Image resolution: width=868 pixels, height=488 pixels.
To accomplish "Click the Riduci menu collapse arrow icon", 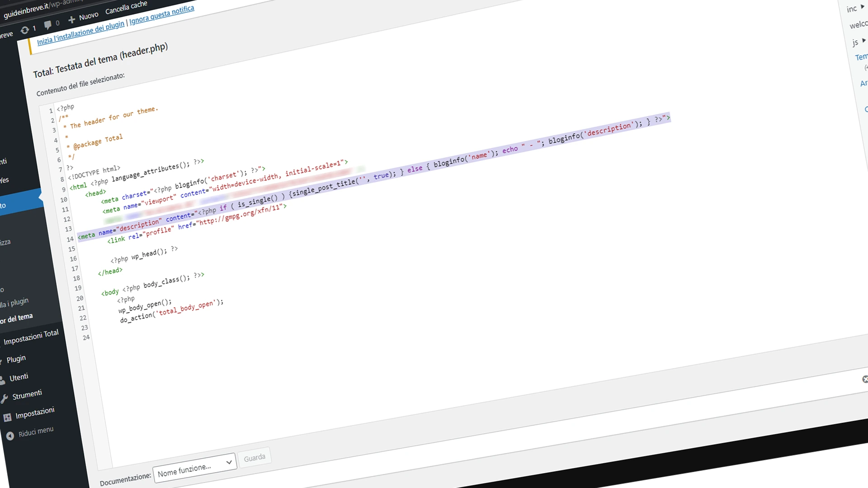I will point(10,436).
